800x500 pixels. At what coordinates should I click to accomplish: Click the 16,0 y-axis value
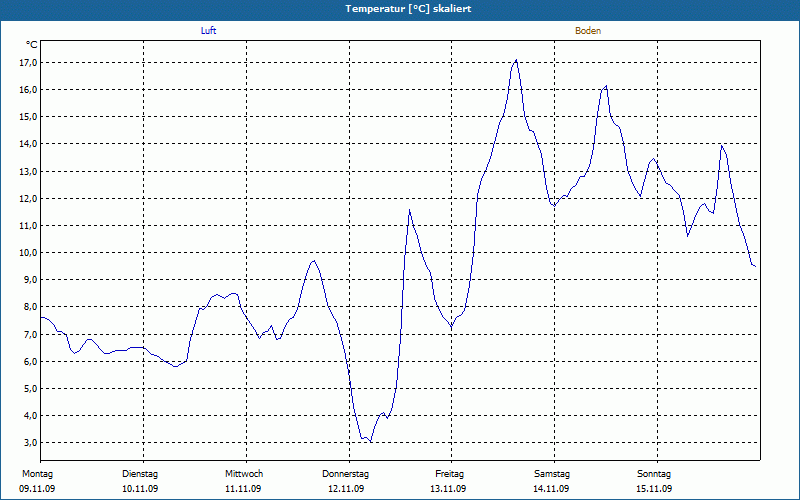point(28,90)
